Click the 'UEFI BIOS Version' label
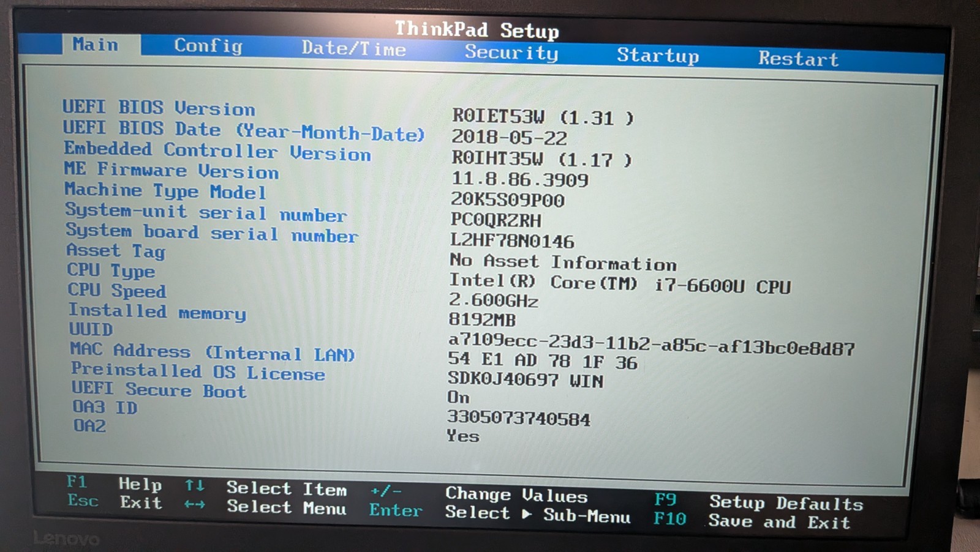Screen dimensions: 980x552 coord(159,108)
